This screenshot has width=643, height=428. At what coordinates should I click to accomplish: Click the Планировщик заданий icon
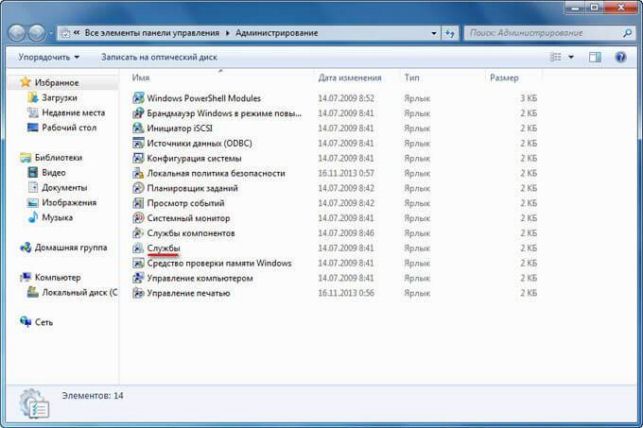(138, 188)
